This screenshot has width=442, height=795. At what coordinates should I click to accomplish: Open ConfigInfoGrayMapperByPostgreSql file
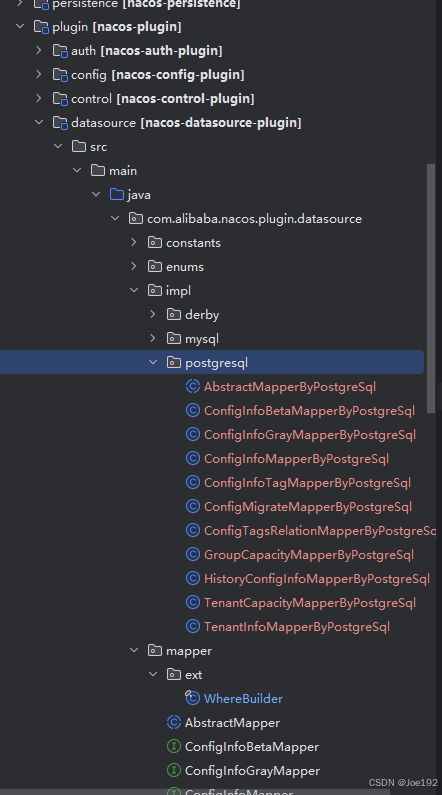pos(310,435)
